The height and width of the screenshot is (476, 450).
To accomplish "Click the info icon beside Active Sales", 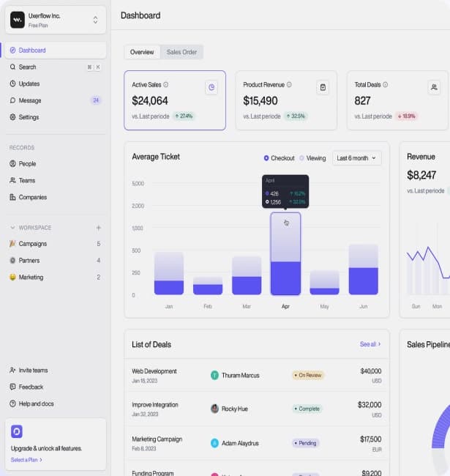I will click(x=166, y=85).
